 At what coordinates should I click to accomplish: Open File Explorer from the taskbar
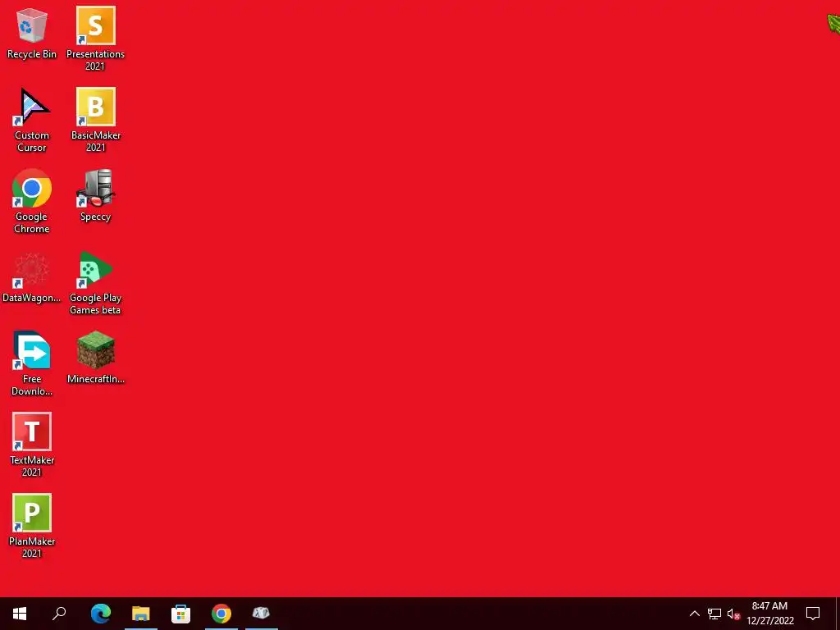click(141, 614)
